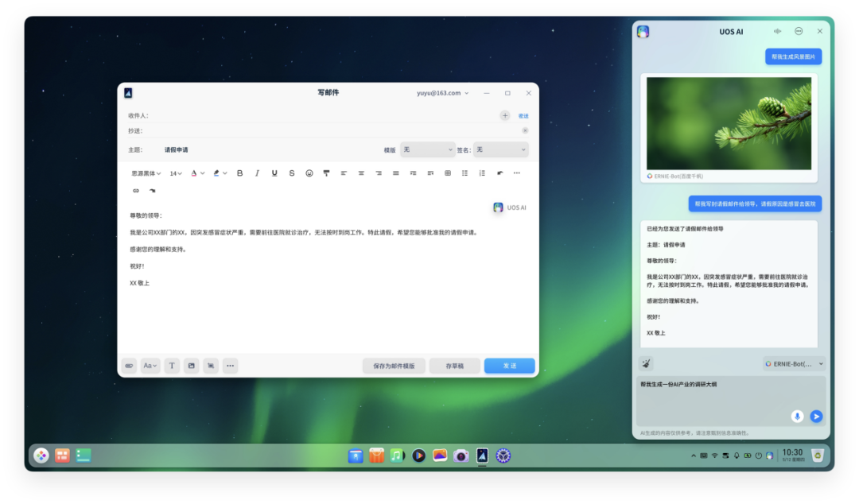859x504 pixels.
Task: Click the 发送 send button
Action: 509,366
